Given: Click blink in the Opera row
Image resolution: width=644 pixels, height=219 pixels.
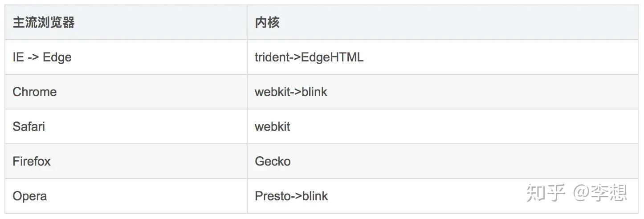Looking at the screenshot, I should pyautogui.click(x=315, y=196).
